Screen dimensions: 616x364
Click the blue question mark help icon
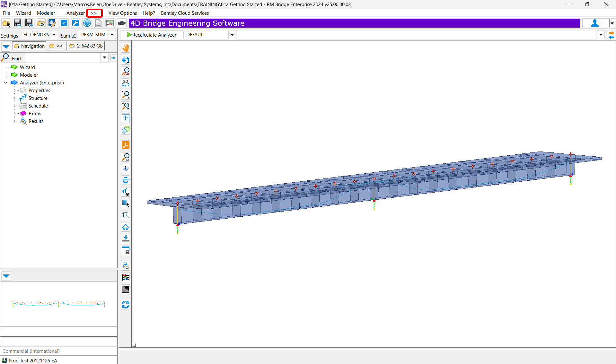[x=87, y=23]
